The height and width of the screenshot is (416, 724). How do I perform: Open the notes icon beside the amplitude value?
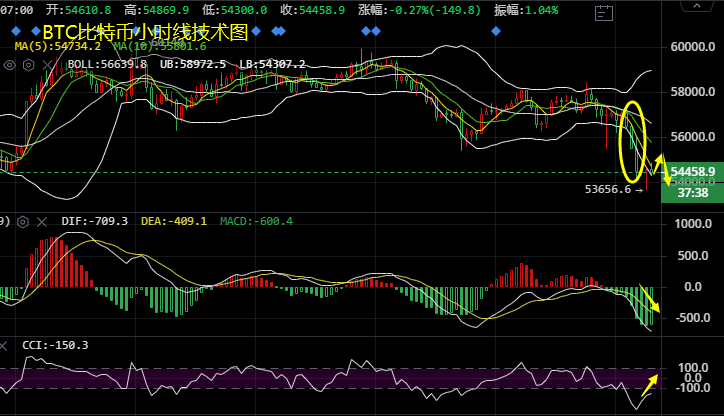[604, 12]
